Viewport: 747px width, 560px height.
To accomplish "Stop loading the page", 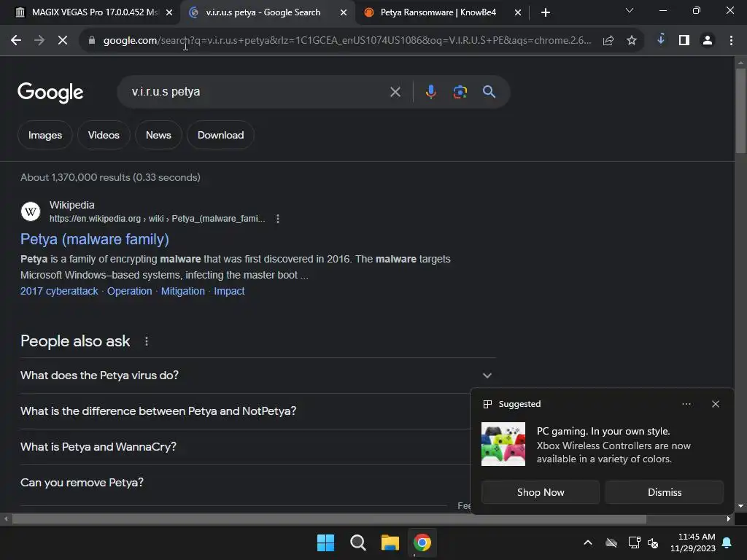I will [x=63, y=41].
